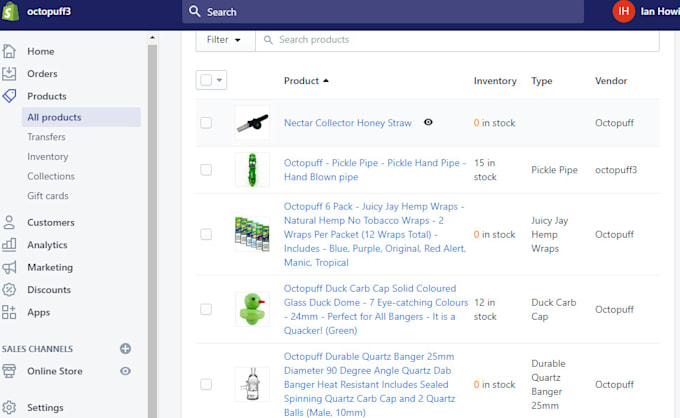Open Discounts in the sidebar
Screen dimensions: 680x418
pos(49,290)
